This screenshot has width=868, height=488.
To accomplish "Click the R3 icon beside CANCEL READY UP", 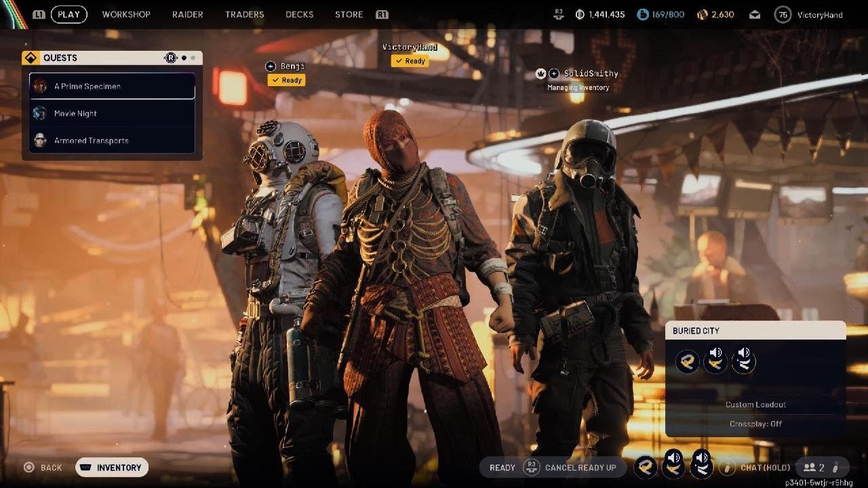I will point(531,467).
